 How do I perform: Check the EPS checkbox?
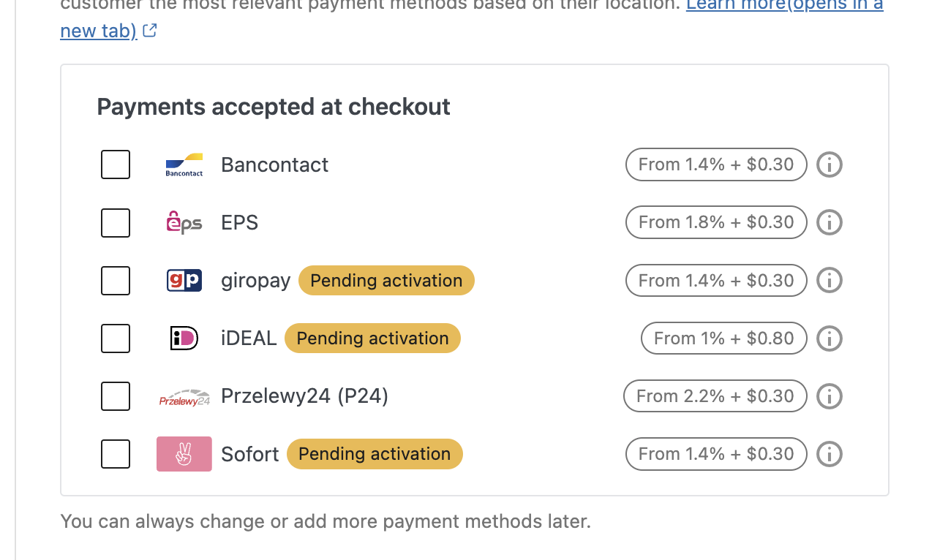pos(115,222)
